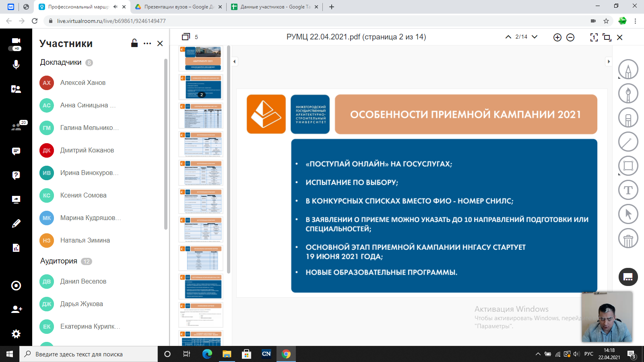Click the Windows search box
Image resolution: width=644 pixels, height=362 pixels.
(x=89, y=354)
